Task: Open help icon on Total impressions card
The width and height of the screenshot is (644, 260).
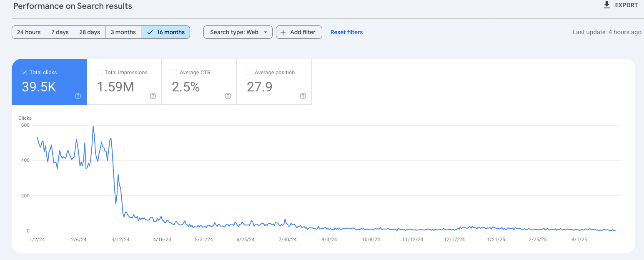Action: [x=153, y=96]
